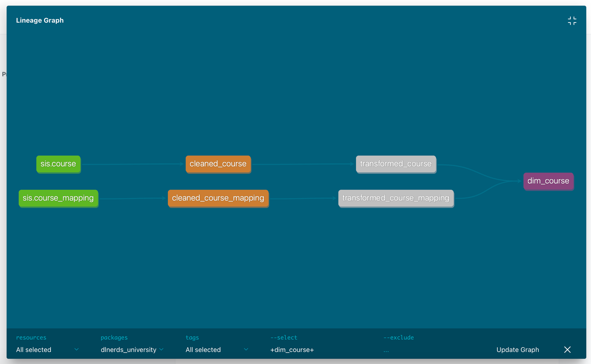The width and height of the screenshot is (591, 364).
Task: Click the Update Graph button
Action: tap(517, 350)
